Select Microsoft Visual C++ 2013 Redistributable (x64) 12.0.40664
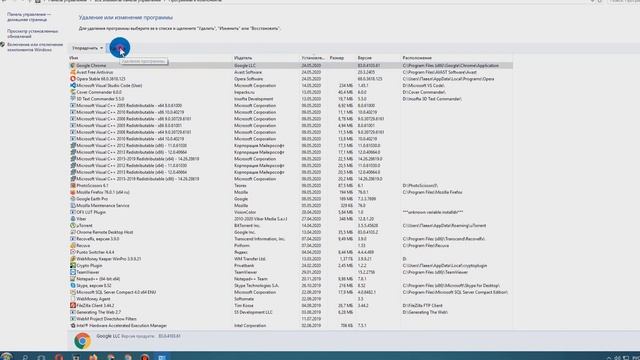 (291, 172)
